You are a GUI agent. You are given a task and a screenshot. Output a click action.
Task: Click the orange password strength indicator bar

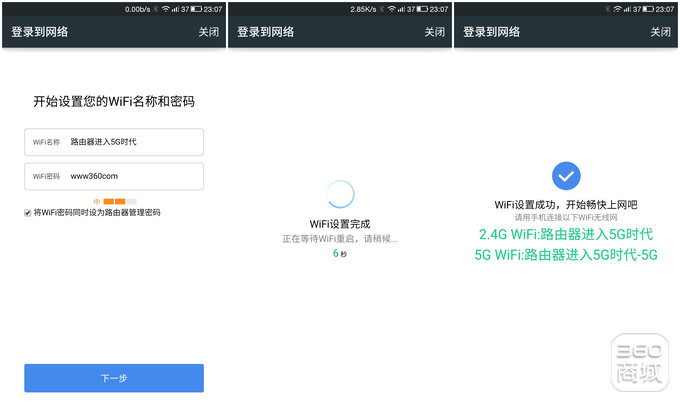tap(115, 201)
